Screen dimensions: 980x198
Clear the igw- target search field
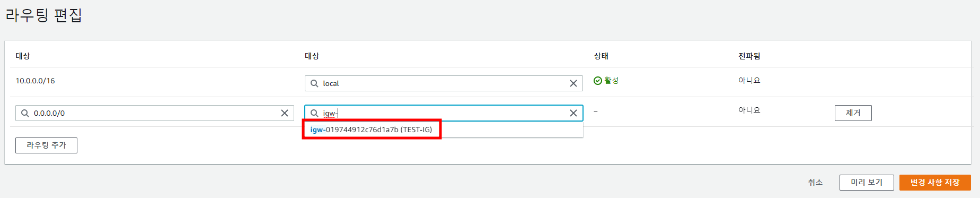click(573, 113)
